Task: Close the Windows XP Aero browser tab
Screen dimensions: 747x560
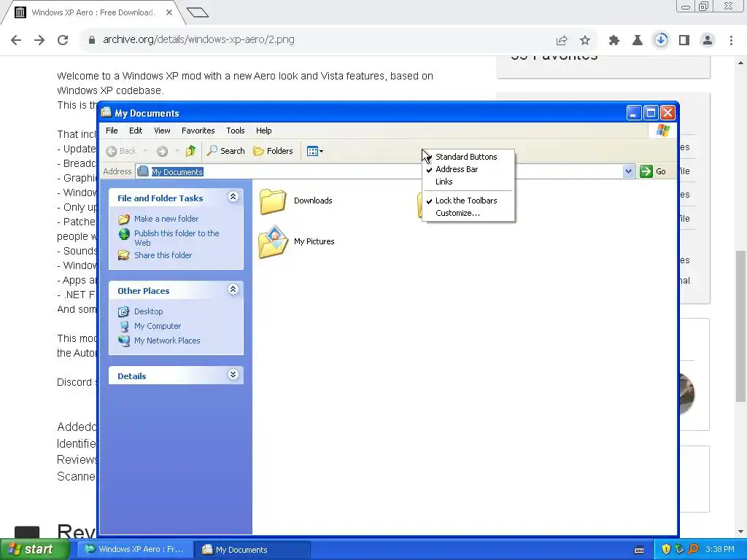Action: click(x=169, y=12)
